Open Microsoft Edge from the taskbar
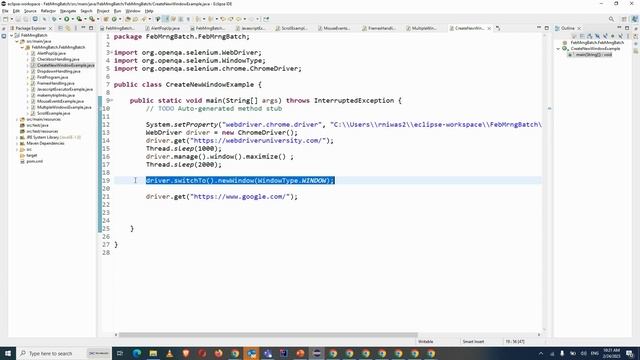This screenshot has height=360, width=640. [137, 353]
